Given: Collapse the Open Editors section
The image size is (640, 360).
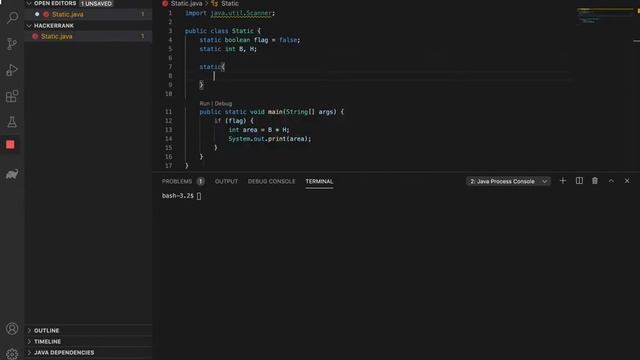Looking at the screenshot, I should tap(55, 3).
